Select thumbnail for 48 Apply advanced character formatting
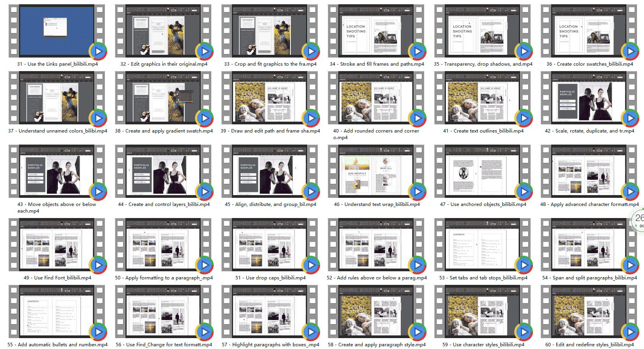644x349 pixels. pyautogui.click(x=589, y=171)
